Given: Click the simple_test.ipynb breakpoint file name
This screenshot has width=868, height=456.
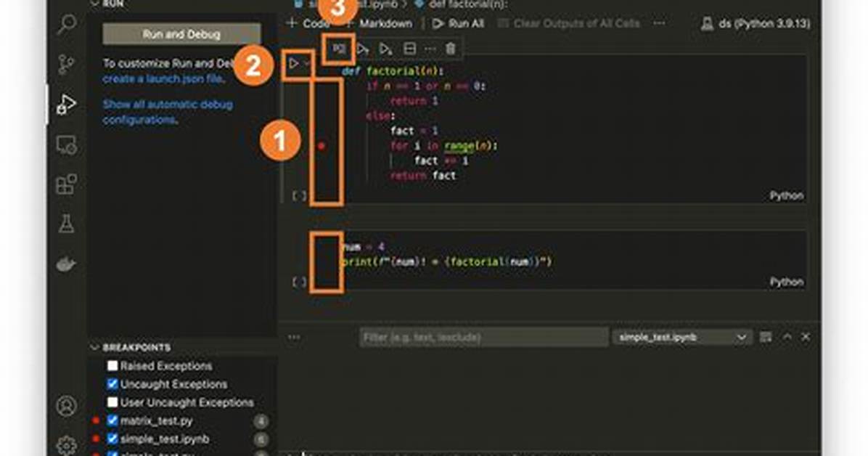Looking at the screenshot, I should pyautogui.click(x=165, y=439).
